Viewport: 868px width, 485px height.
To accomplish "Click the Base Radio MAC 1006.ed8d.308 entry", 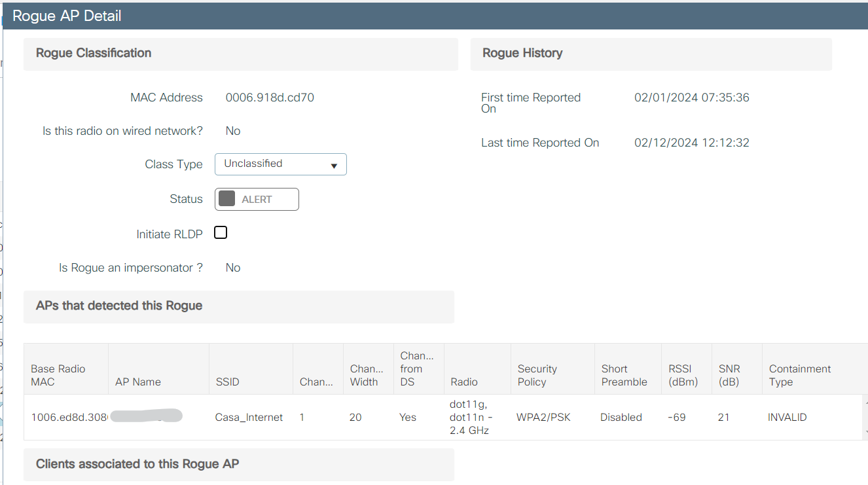I will [65, 417].
